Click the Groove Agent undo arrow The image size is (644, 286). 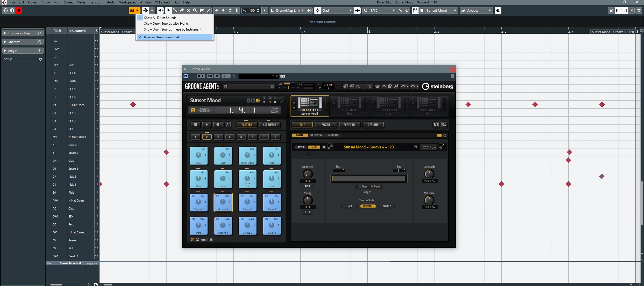click(x=403, y=86)
